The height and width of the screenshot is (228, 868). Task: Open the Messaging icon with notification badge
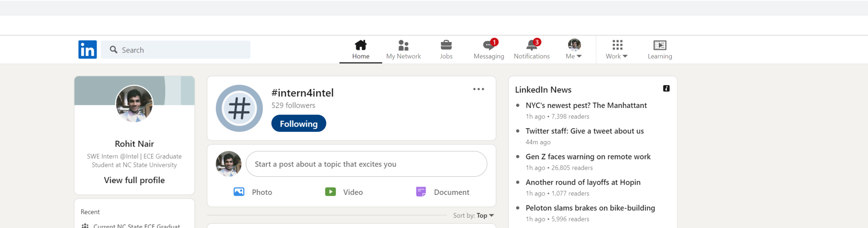[x=488, y=45]
